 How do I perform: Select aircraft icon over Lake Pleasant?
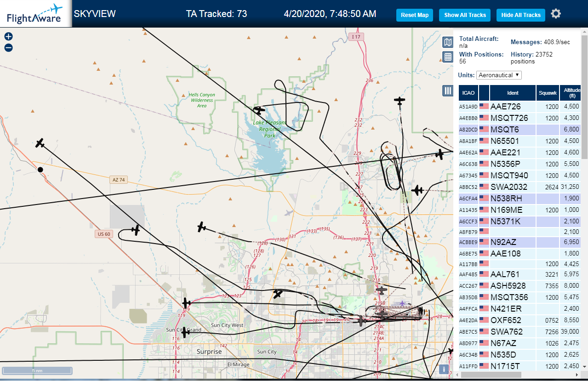[x=259, y=110]
